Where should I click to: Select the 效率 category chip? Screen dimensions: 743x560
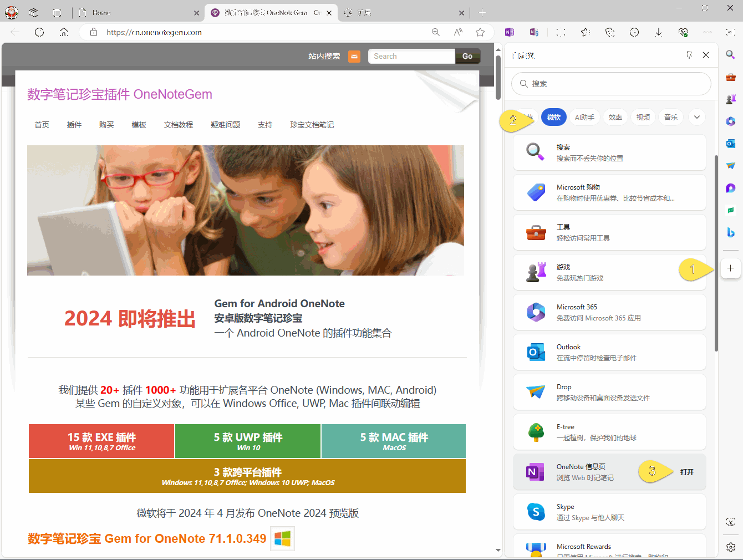[615, 117]
